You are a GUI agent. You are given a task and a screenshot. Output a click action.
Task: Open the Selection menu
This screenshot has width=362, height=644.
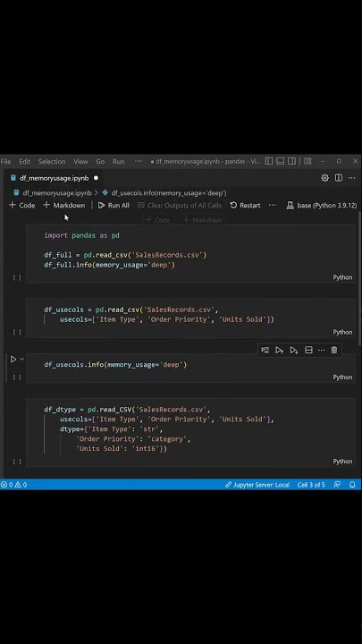pyautogui.click(x=52, y=161)
